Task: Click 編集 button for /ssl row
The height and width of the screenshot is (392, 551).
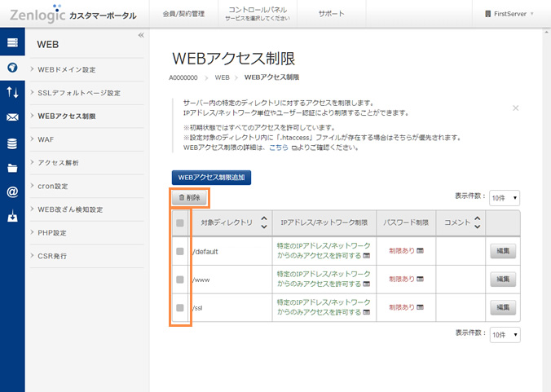Action: (x=503, y=307)
